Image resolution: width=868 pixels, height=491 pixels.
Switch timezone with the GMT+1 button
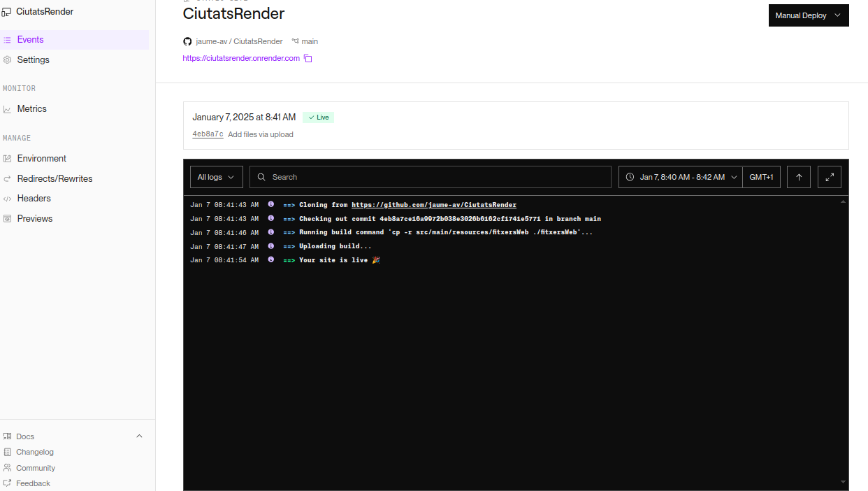tap(761, 177)
